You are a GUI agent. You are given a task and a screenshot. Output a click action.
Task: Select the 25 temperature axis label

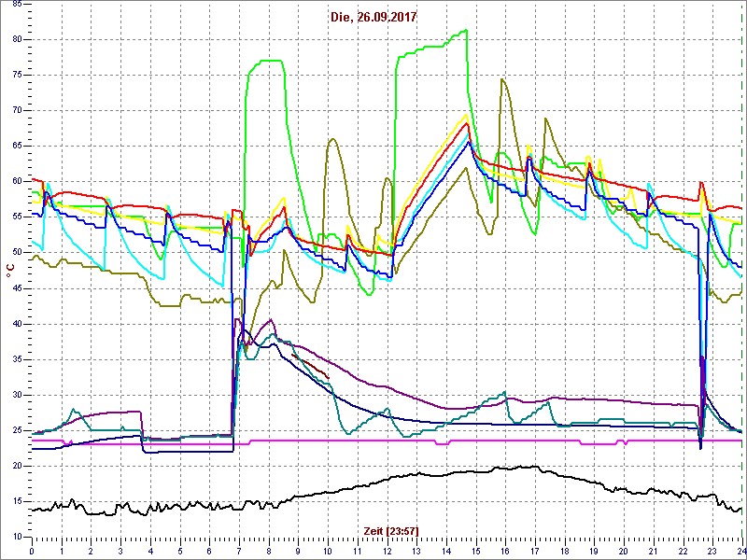point(17,430)
